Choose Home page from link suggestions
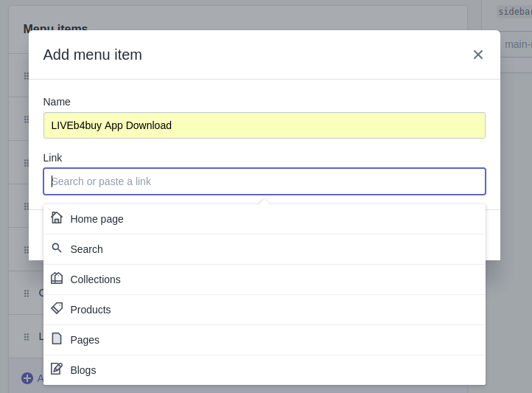This screenshot has height=393, width=532. pos(265,219)
